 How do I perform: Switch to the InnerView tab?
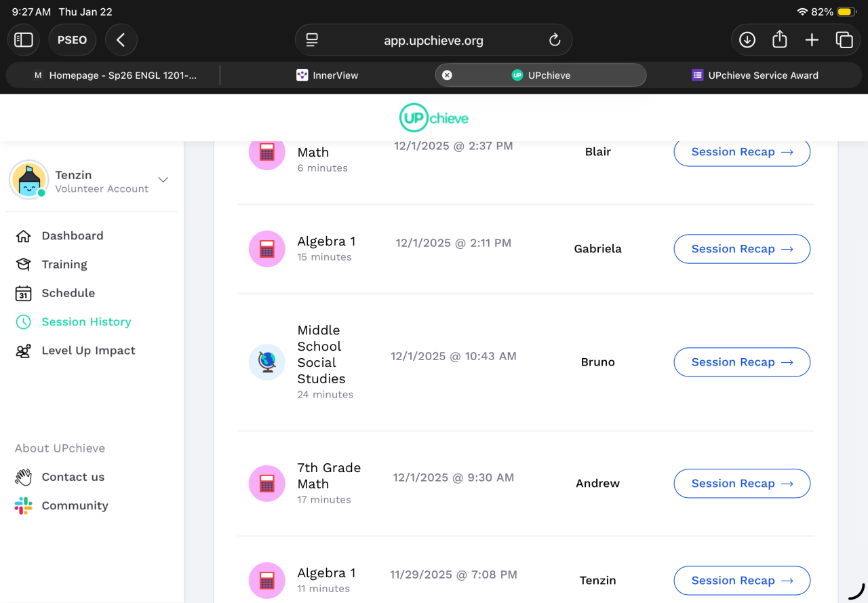[328, 75]
